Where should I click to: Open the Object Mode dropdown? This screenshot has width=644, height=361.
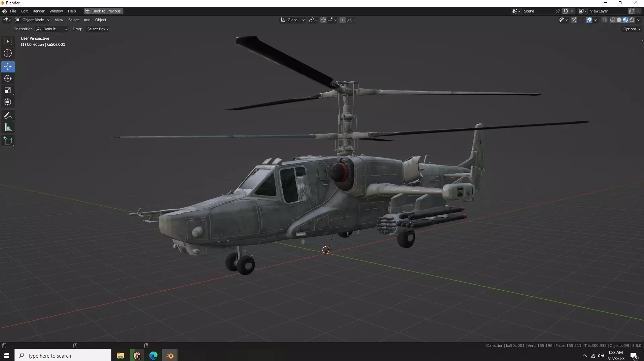[x=33, y=20]
